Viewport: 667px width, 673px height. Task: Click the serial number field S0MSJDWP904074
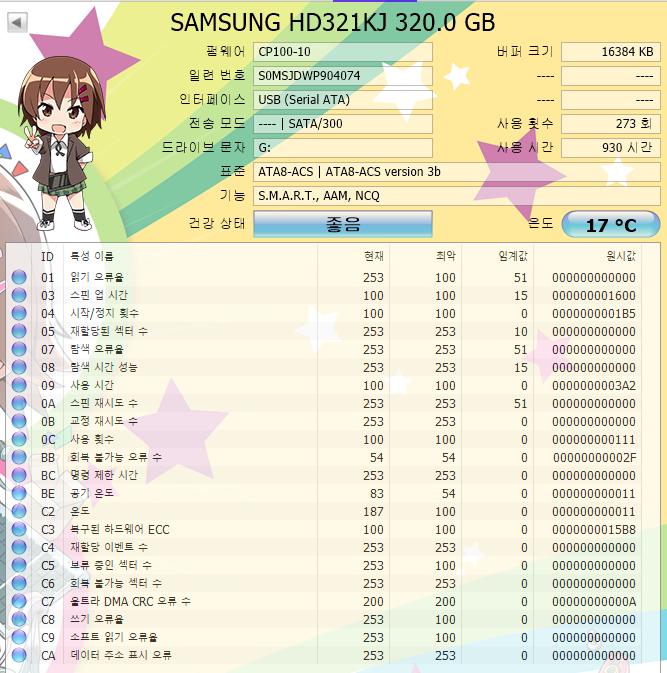tap(343, 76)
